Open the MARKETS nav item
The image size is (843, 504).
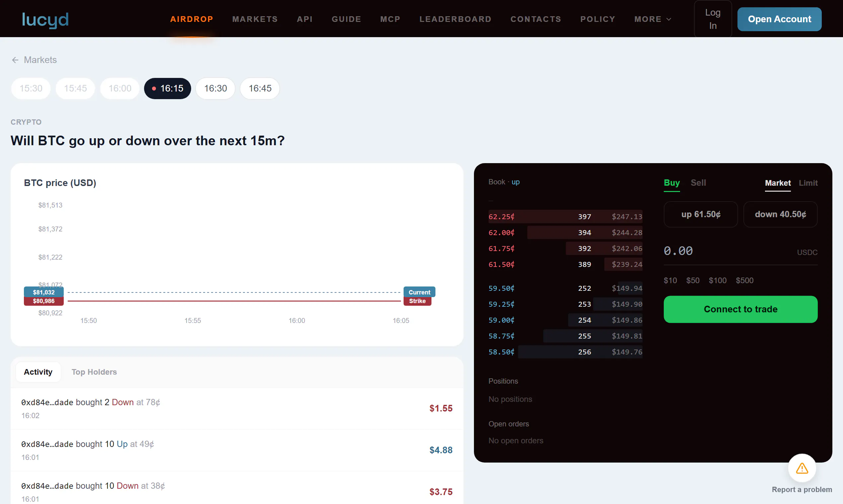pyautogui.click(x=255, y=19)
